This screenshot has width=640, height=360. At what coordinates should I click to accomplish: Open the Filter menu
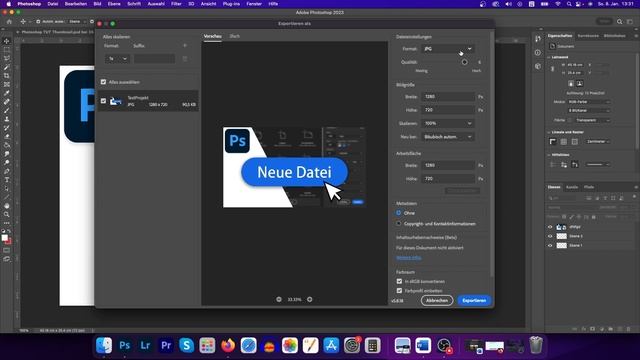point(176,4)
